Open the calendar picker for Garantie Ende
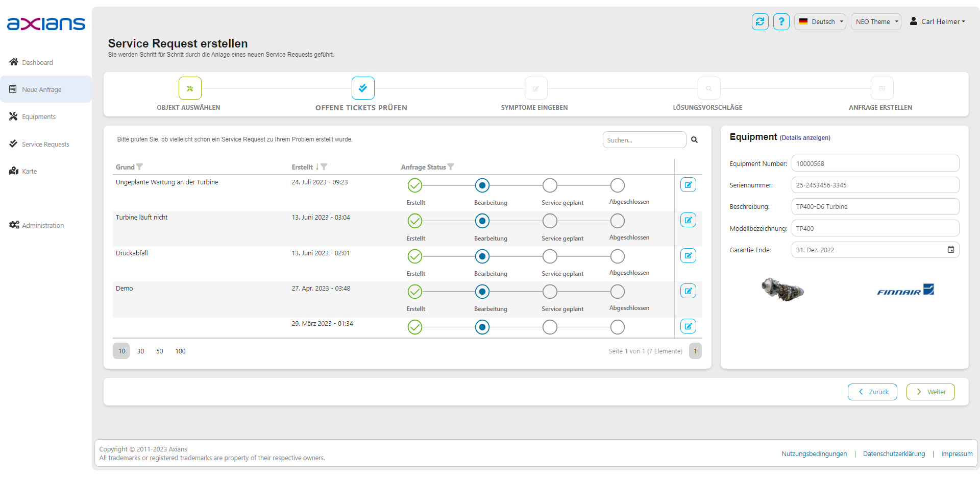 951,250
